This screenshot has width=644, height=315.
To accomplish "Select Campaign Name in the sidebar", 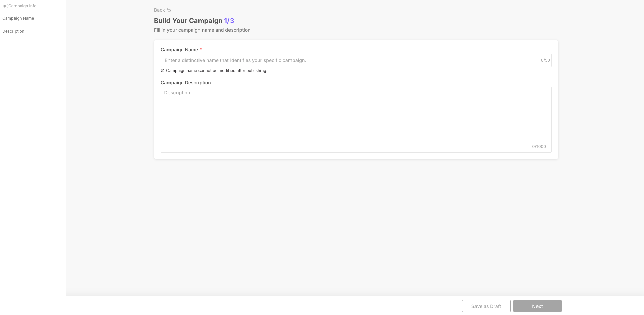I will point(18,18).
